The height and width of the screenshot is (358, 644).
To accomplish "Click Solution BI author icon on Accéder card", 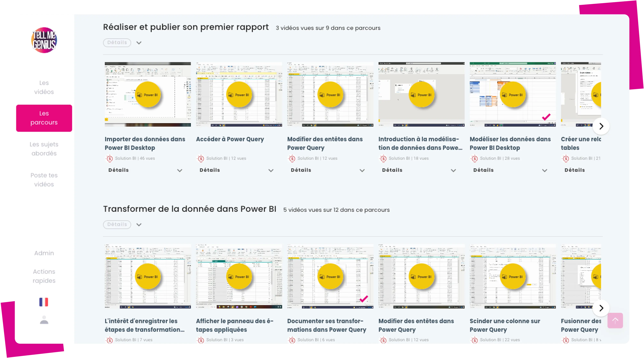I will coord(201,158).
